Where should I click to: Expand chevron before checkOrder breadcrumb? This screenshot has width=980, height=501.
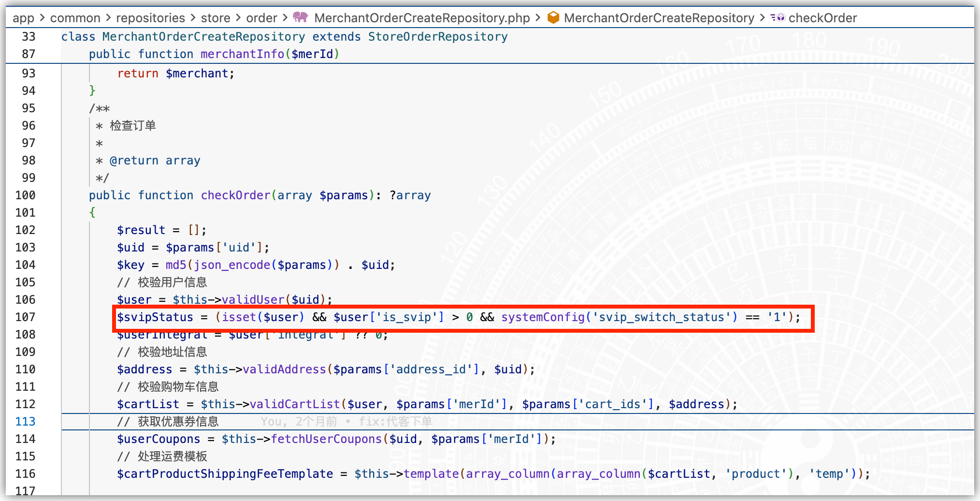point(762,18)
